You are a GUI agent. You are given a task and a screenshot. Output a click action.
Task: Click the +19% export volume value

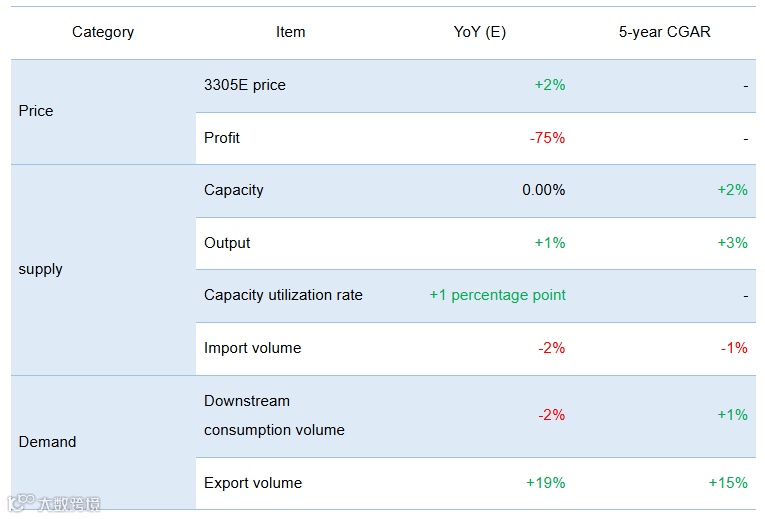point(545,483)
